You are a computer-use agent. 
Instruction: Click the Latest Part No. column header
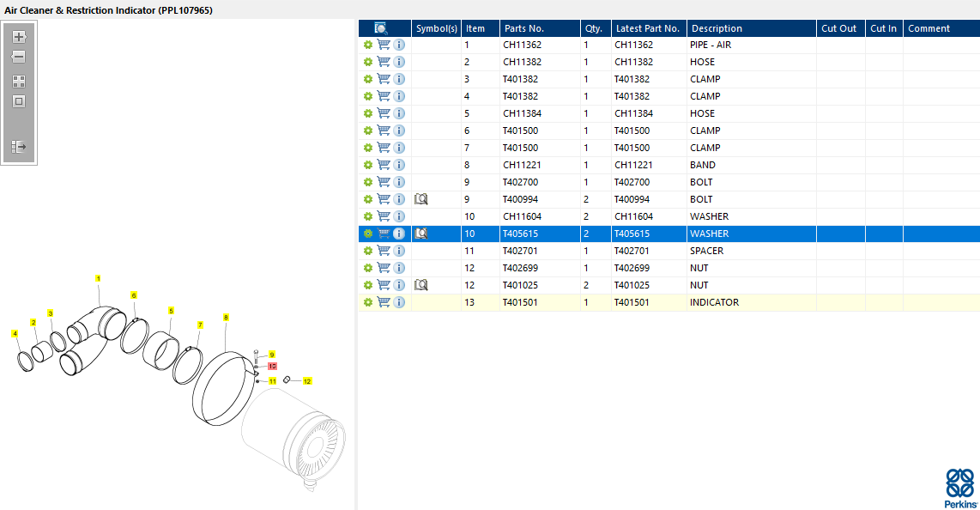point(649,28)
